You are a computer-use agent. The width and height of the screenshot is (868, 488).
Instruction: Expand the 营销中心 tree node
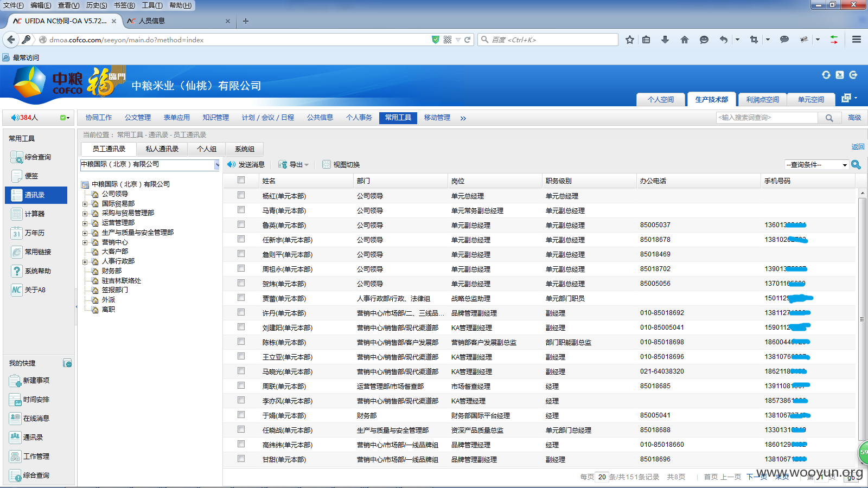pyautogui.click(x=85, y=242)
